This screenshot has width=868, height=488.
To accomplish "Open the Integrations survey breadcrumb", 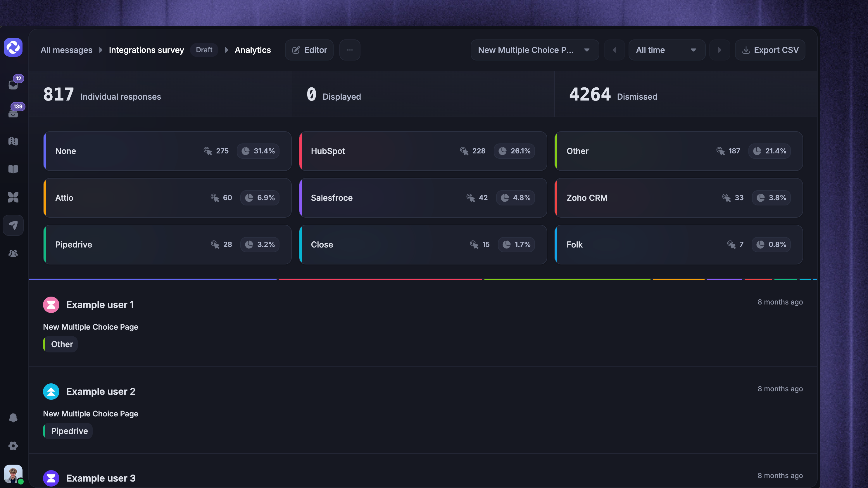I will (146, 50).
